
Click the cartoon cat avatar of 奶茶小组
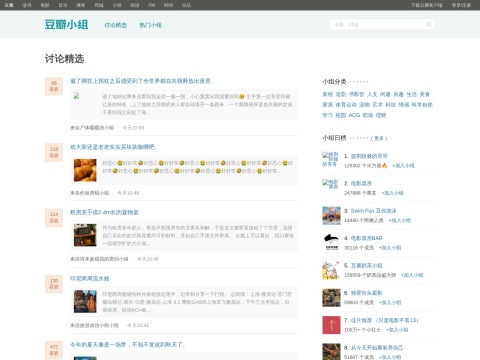tap(331, 270)
